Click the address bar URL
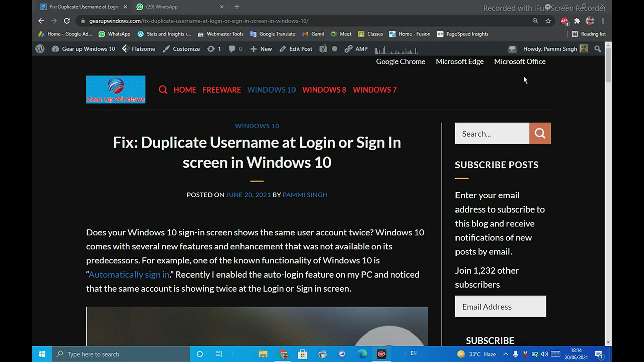 point(199,21)
